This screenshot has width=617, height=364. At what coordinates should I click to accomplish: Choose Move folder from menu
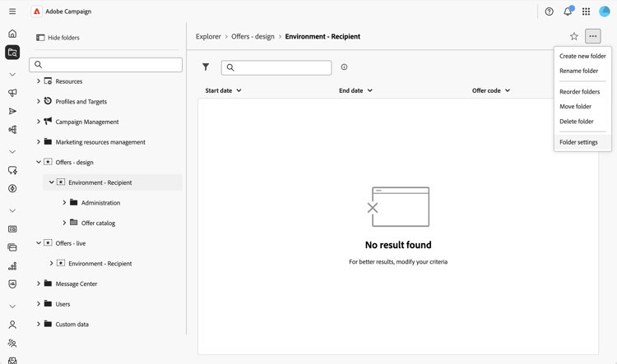point(582,107)
